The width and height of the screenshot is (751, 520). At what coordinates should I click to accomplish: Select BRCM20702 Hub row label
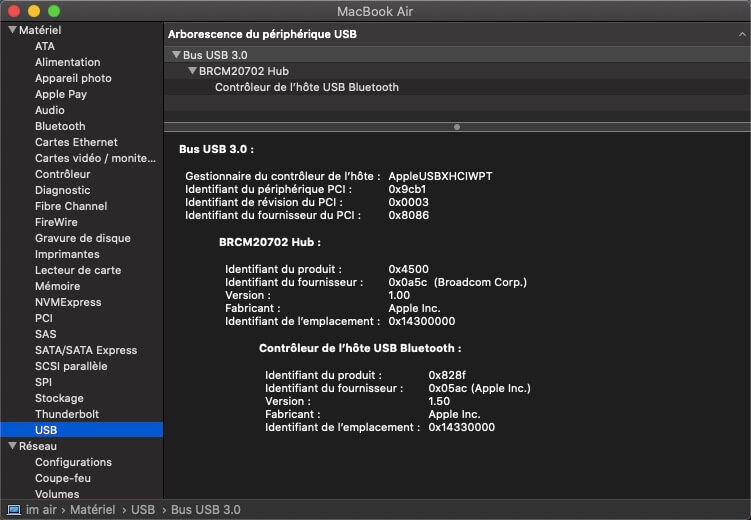point(244,71)
